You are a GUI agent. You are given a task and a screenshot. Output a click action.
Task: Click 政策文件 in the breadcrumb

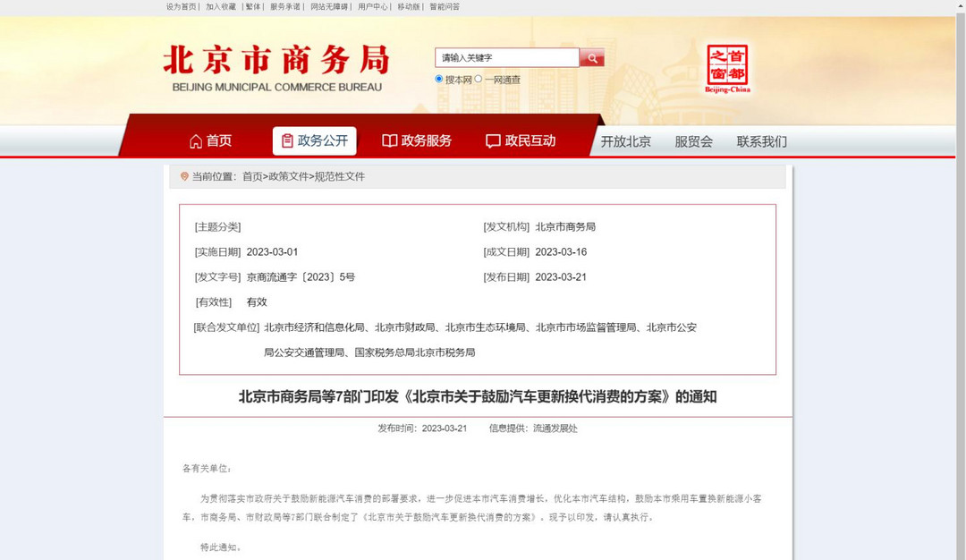[x=288, y=177]
